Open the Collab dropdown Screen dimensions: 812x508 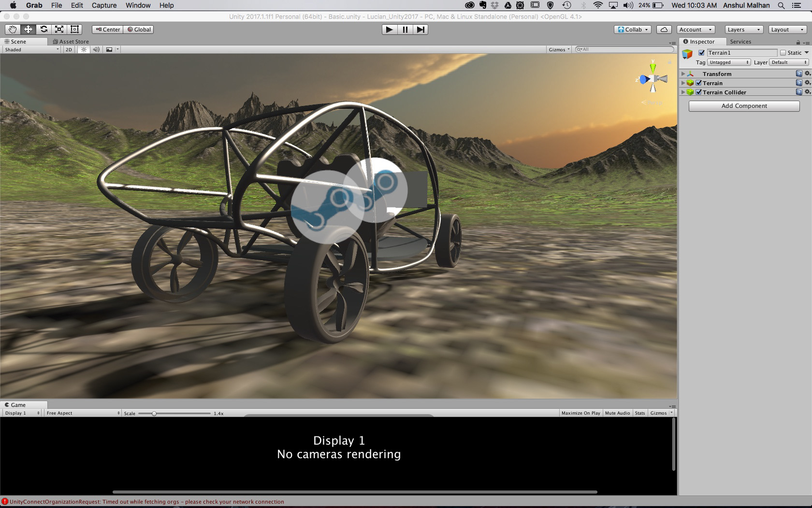click(633, 30)
